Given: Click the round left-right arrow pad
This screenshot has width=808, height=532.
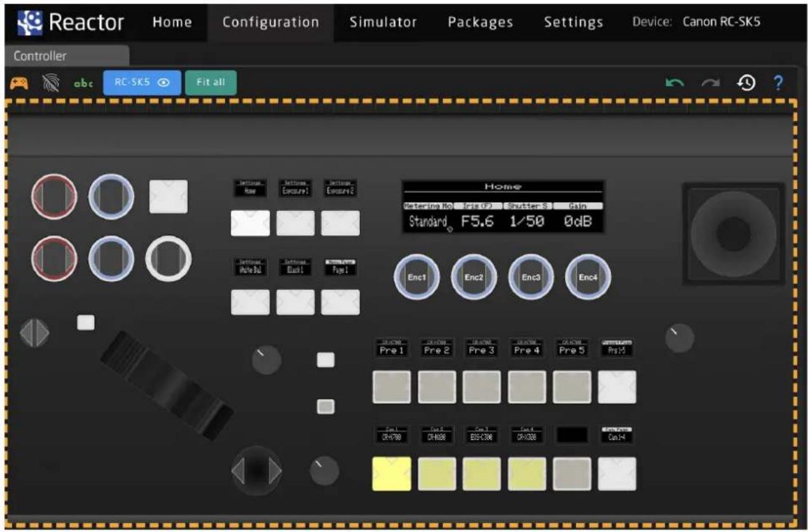Looking at the screenshot, I should (256, 471).
